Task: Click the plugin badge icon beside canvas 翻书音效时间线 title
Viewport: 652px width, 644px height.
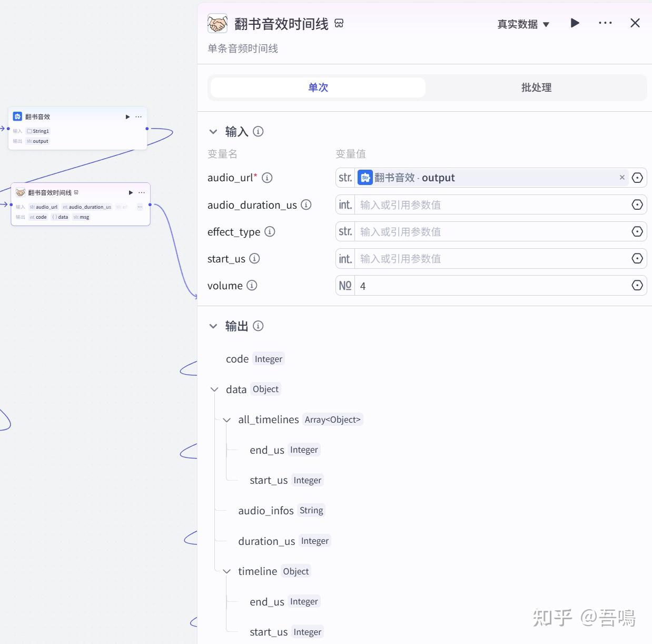Action: coord(76,192)
